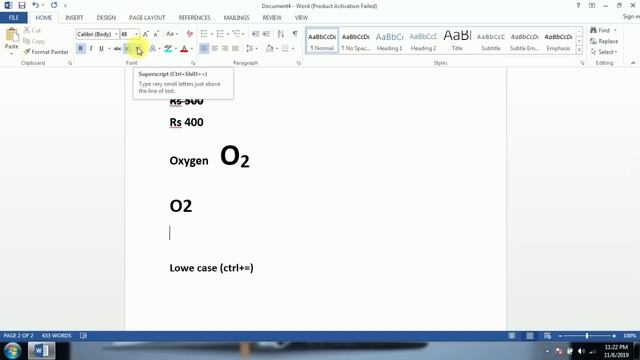The image size is (640, 360).
Task: Click Shrink Font icon
Action: 156,34
